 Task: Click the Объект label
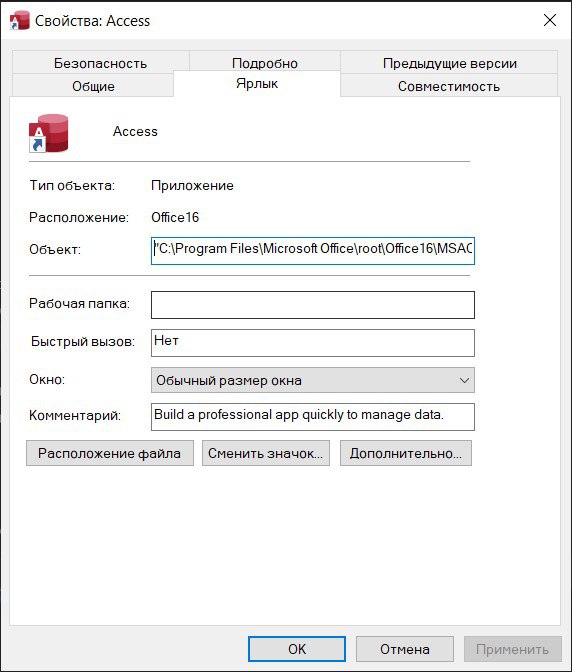(x=55, y=249)
